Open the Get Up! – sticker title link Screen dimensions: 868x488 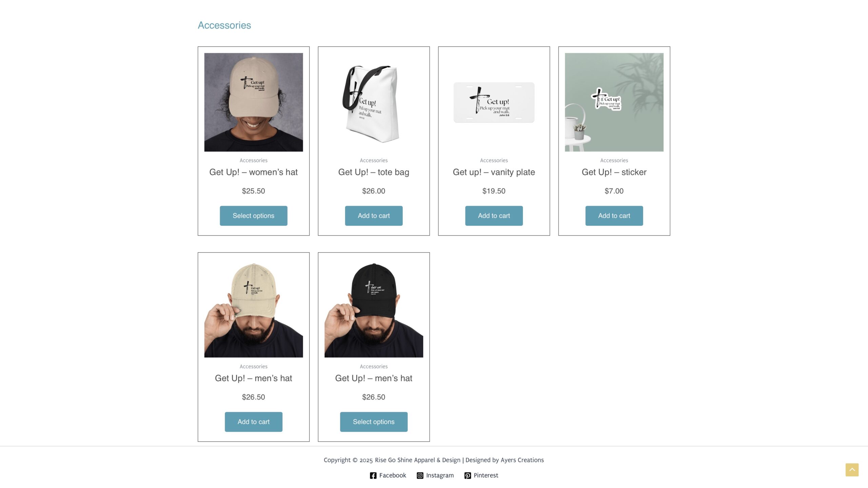(614, 172)
